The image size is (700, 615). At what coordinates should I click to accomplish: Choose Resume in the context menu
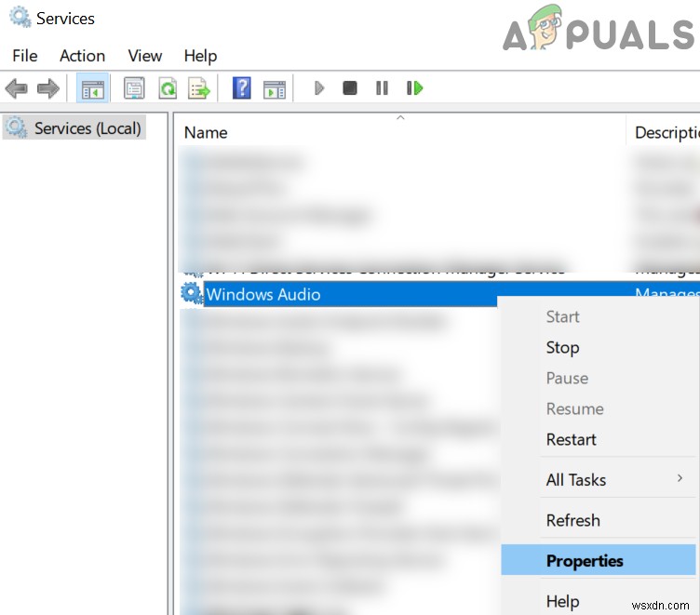point(574,408)
